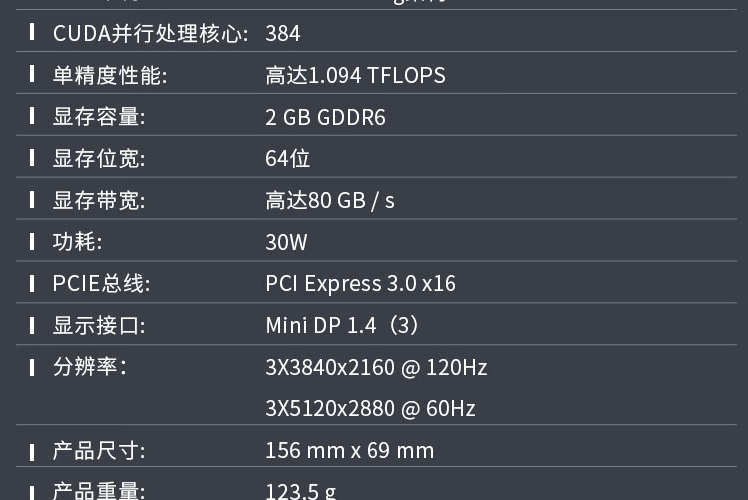Viewport: 748px width, 500px height.
Task: Click the 分辨率 label
Action: click(90, 367)
